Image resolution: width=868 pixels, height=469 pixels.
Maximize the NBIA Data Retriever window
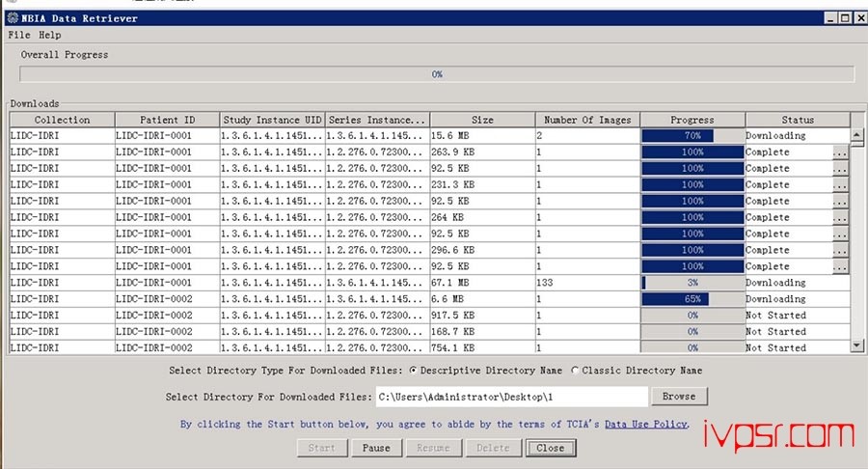click(x=845, y=17)
